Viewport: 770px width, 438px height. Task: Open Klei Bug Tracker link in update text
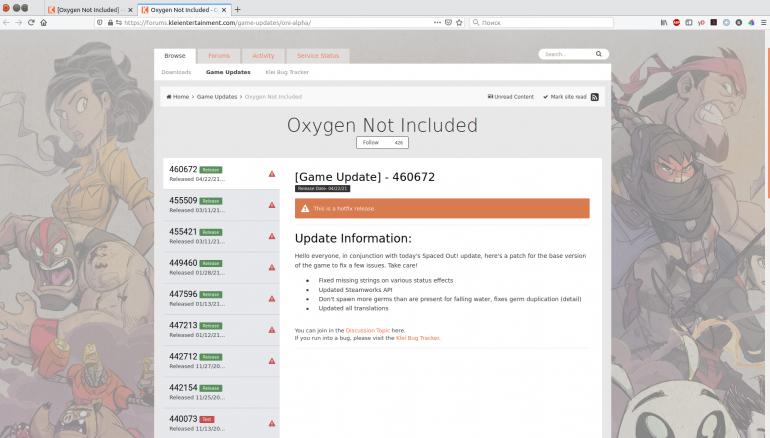(417, 338)
